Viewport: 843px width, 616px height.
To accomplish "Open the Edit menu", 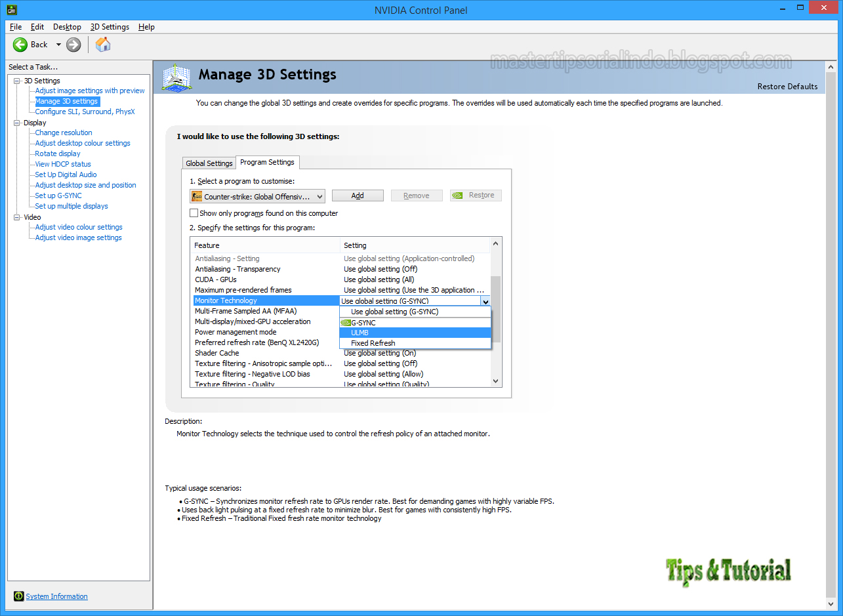I will 37,27.
